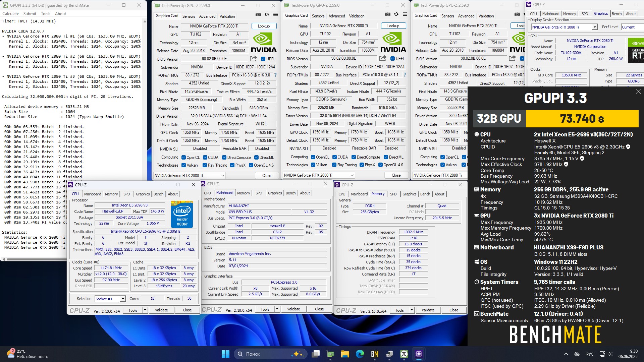Click Bus Interface question mark beside PCIe x16 3.0 @ x16 3.0
The height and width of the screenshot is (362, 644).
(x=275, y=75)
